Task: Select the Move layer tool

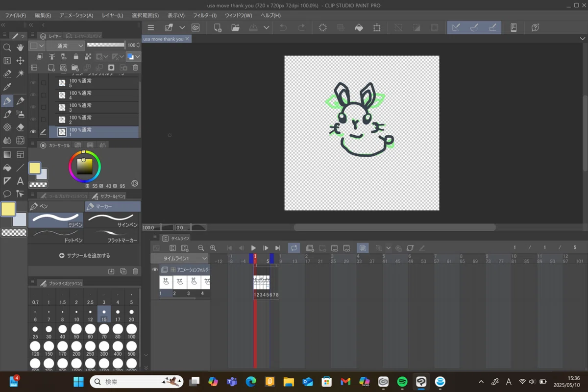Action: click(21, 60)
